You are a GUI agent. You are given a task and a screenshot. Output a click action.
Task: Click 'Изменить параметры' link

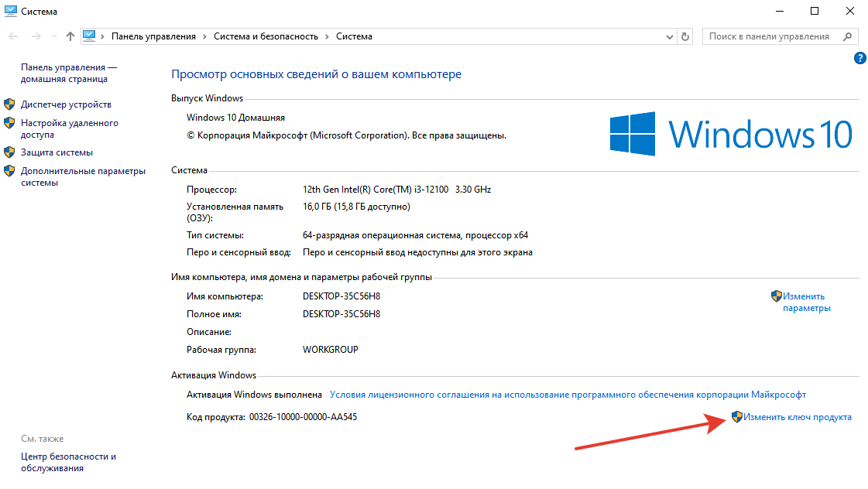coord(807,302)
